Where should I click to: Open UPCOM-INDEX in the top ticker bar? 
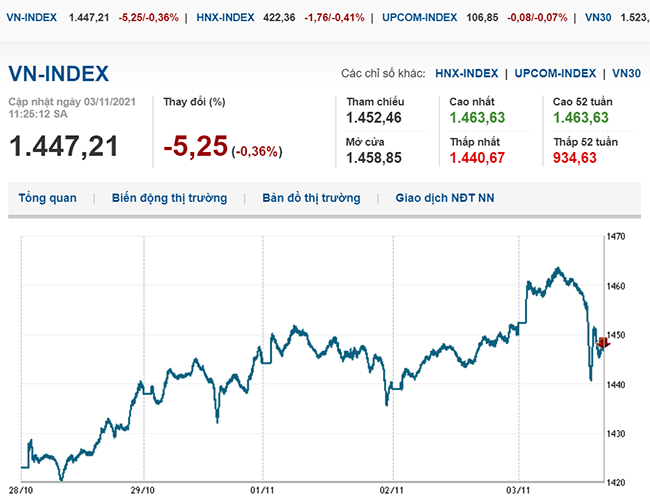420,17
